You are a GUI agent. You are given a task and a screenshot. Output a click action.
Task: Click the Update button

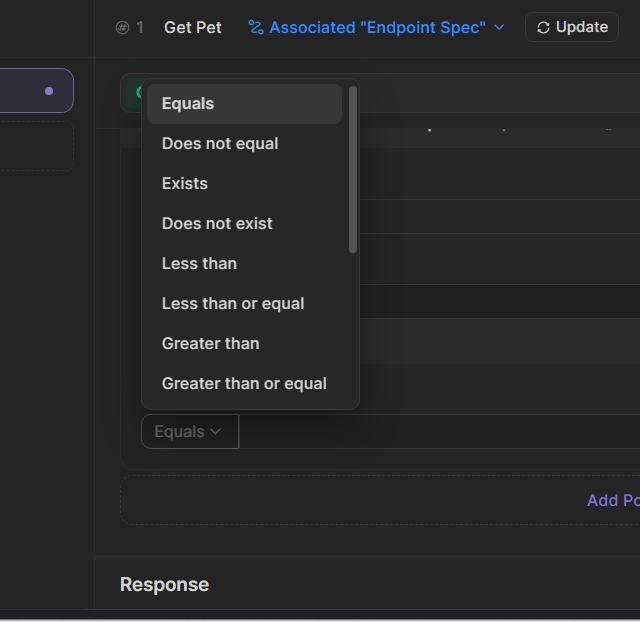[x=572, y=27]
